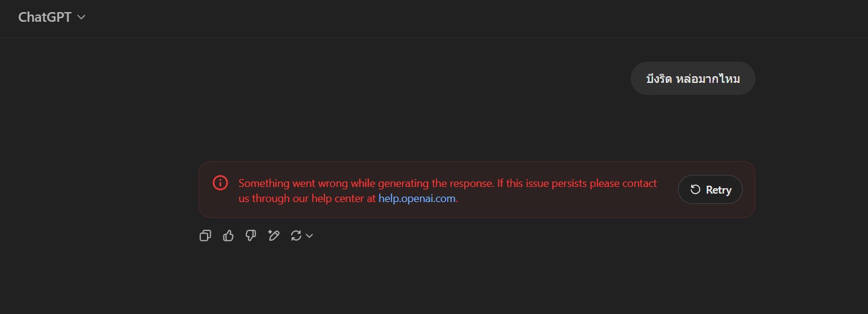Click the counterclockwise arrow inside Retry
Image resolution: width=868 pixels, height=314 pixels.
coord(695,189)
